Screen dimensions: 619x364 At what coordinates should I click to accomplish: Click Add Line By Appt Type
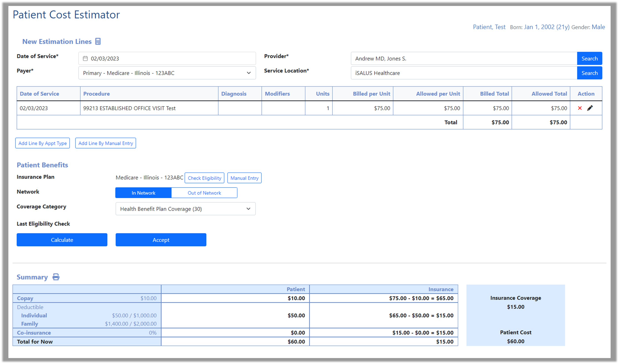[x=42, y=143]
